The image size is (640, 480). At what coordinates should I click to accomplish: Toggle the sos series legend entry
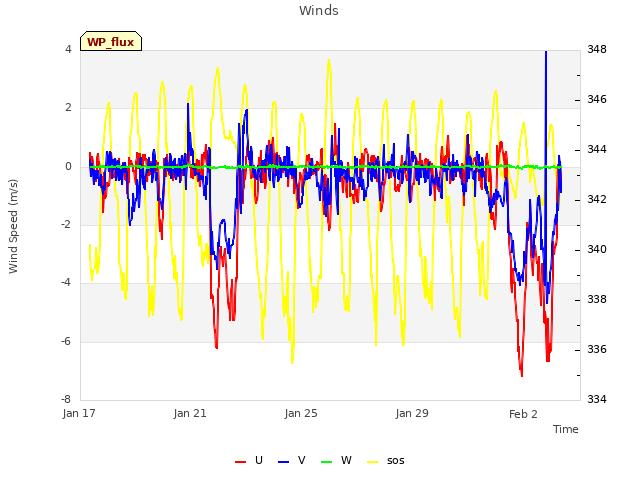(386, 460)
